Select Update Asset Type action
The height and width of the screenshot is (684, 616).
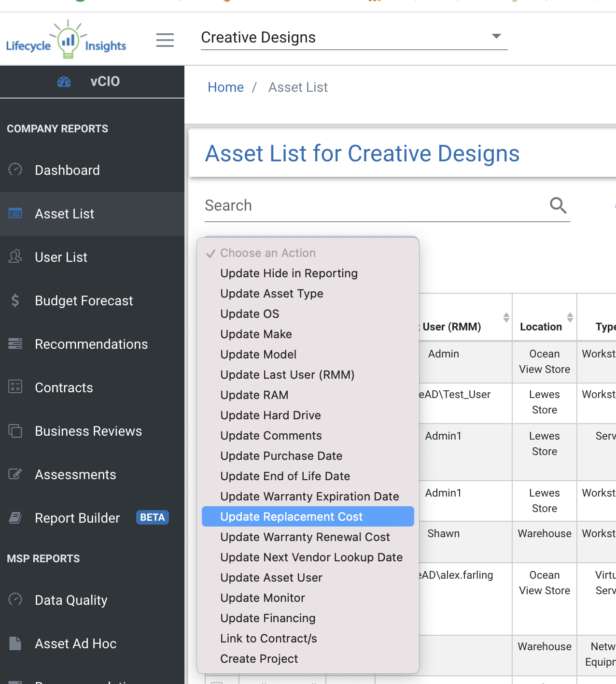[308, 294]
